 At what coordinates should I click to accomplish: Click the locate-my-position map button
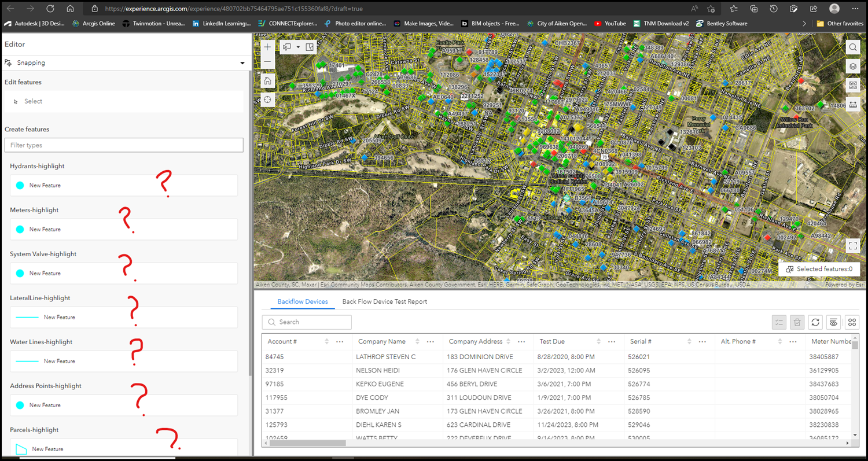tap(267, 99)
